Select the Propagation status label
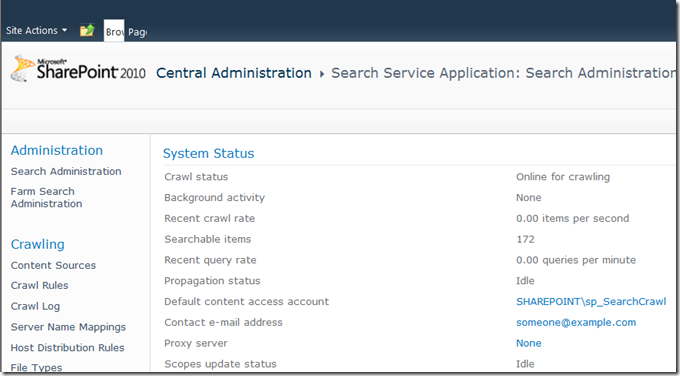The image size is (680, 376). point(212,281)
